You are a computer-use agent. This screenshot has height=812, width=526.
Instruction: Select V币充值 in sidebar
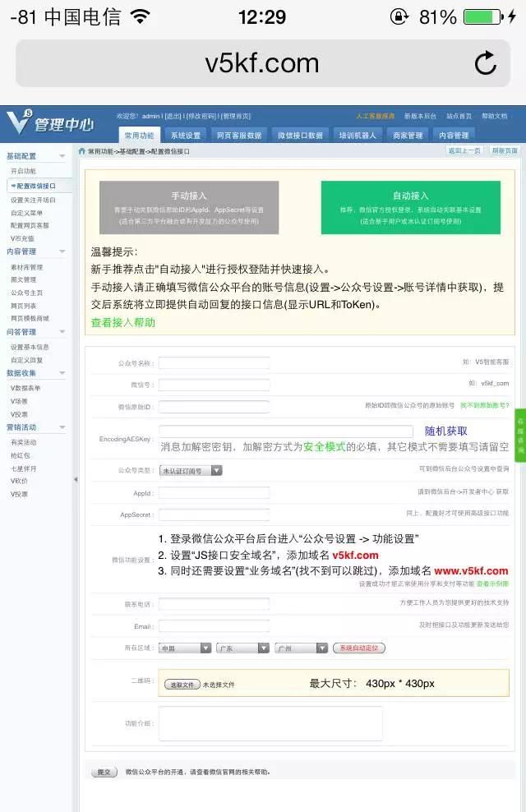coord(22,238)
